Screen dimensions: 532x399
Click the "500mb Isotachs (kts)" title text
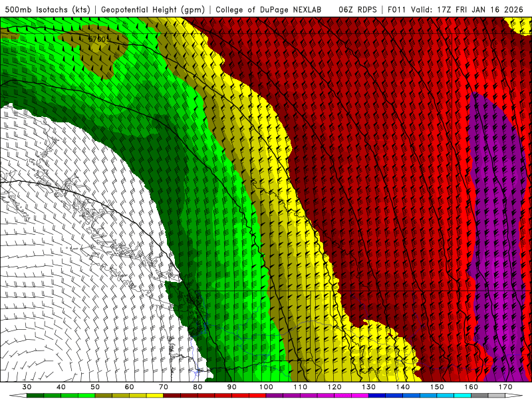(x=47, y=10)
